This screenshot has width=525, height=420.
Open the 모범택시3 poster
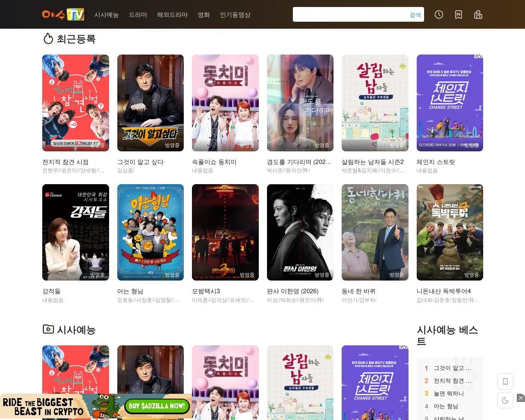tap(225, 233)
